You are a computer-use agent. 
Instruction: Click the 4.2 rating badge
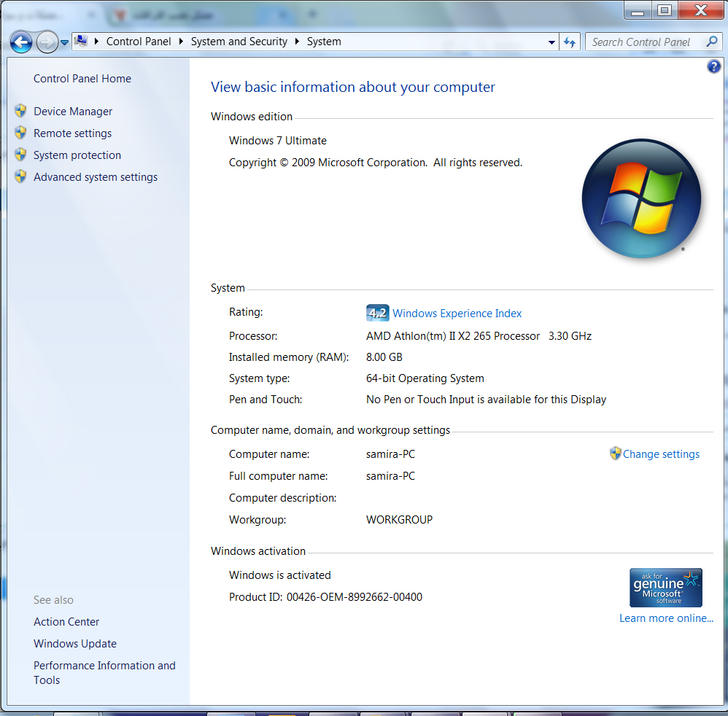click(x=377, y=314)
